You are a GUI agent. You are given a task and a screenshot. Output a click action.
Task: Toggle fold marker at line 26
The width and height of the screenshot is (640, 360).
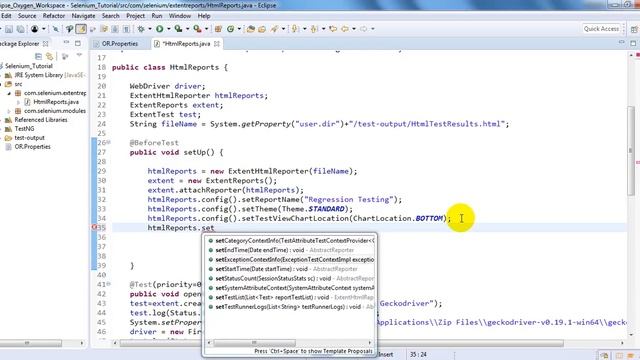tap(109, 142)
